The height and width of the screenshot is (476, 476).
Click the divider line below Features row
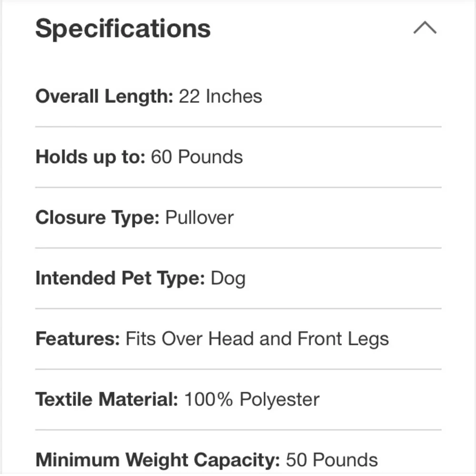pyautogui.click(x=238, y=369)
